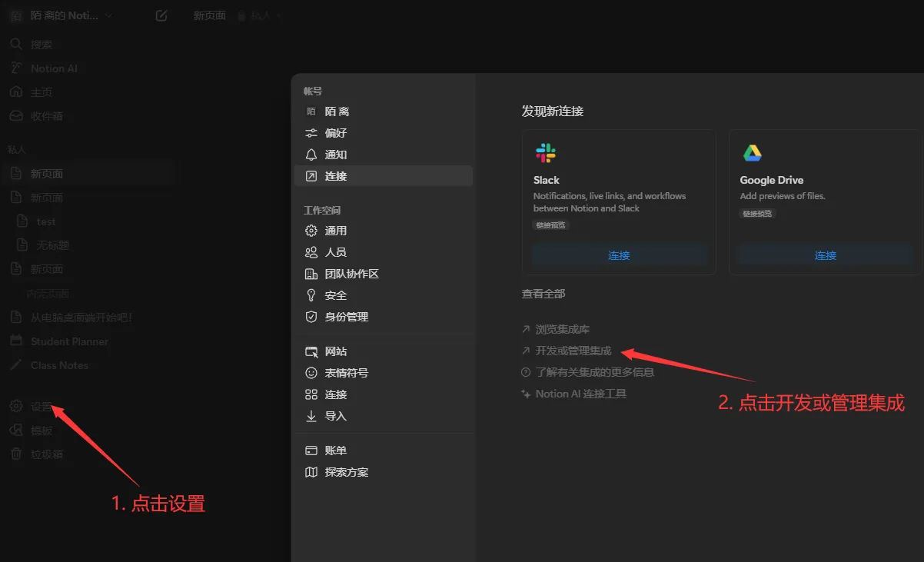Viewport: 924px width, 562px height.
Task: Click the Slack card title text
Action: (547, 180)
